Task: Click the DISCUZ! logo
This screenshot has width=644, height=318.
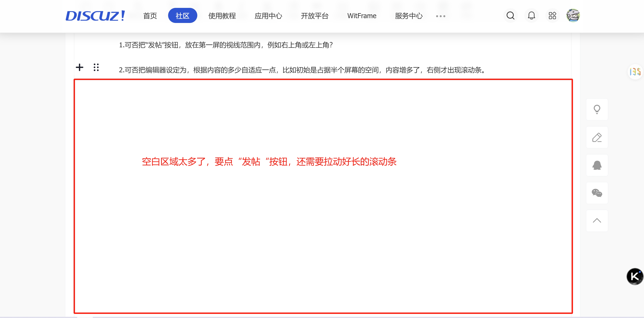Action: 95,16
